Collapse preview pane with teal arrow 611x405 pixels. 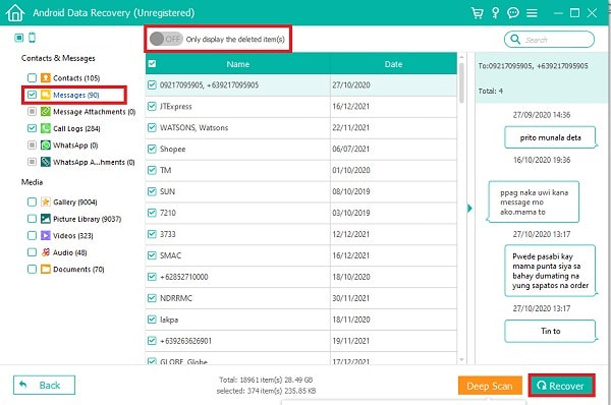(470, 208)
